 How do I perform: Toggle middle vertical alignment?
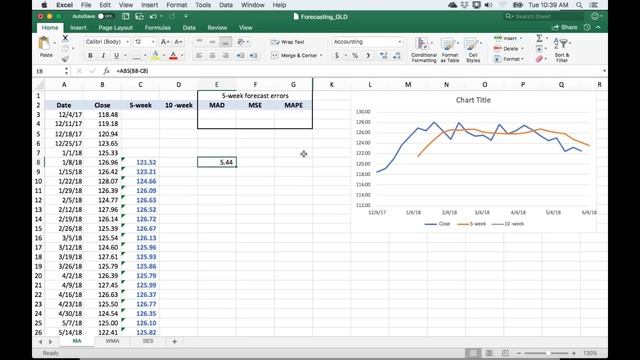(212, 42)
